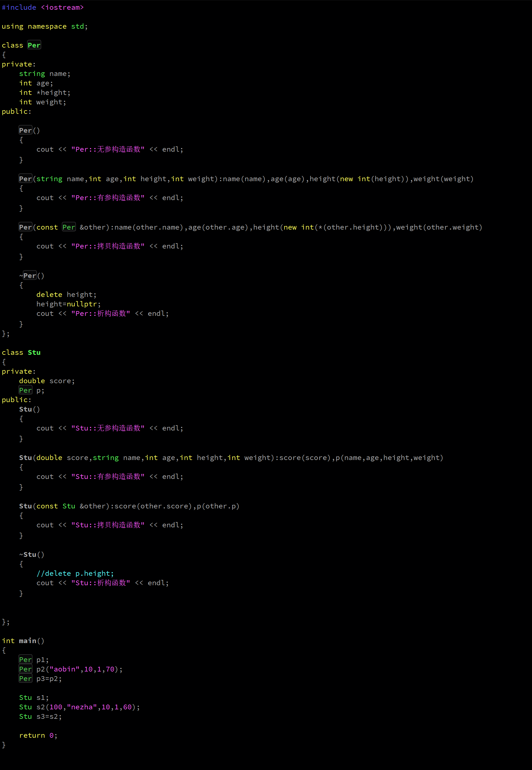This screenshot has height=770, width=532.
Task: Click 'Per(const Per &other)' copy constructor
Action: pyautogui.click(x=250, y=227)
